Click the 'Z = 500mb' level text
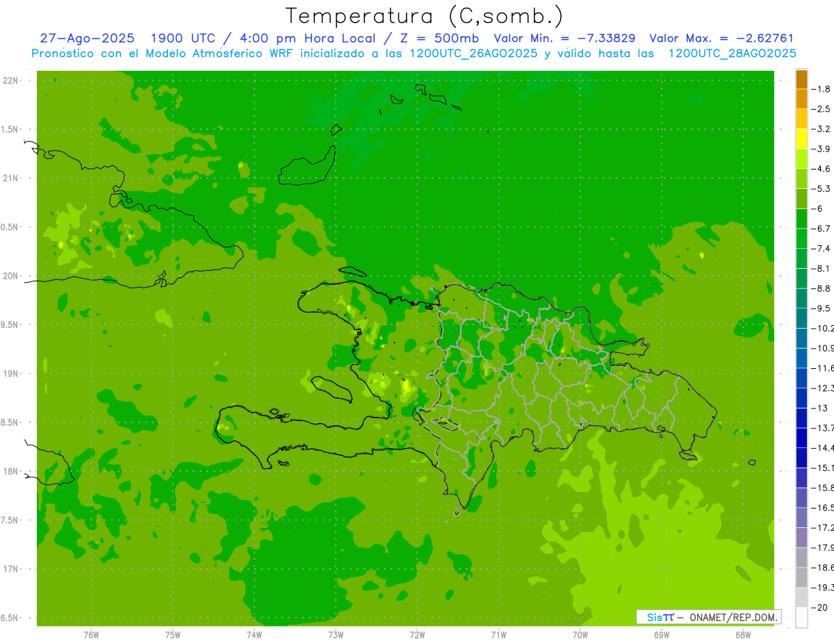 pos(438,38)
